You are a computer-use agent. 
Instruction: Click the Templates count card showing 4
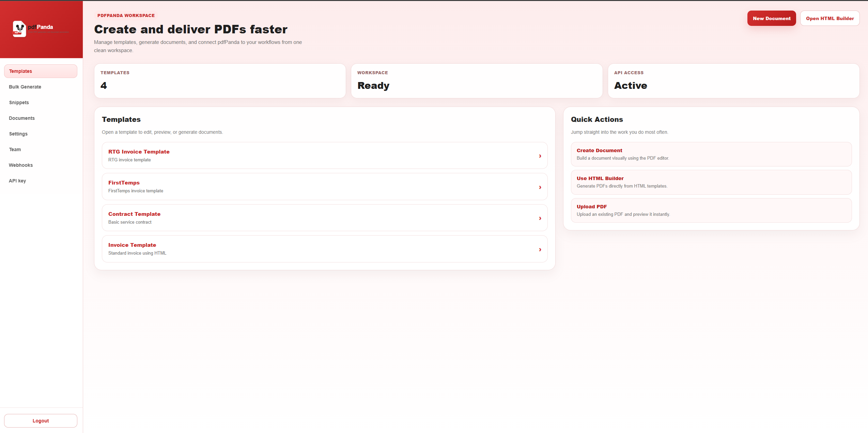click(x=220, y=81)
